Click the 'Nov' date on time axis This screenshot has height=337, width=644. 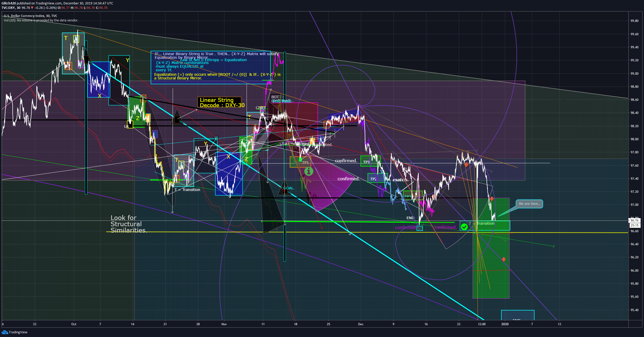pyautogui.click(x=224, y=324)
